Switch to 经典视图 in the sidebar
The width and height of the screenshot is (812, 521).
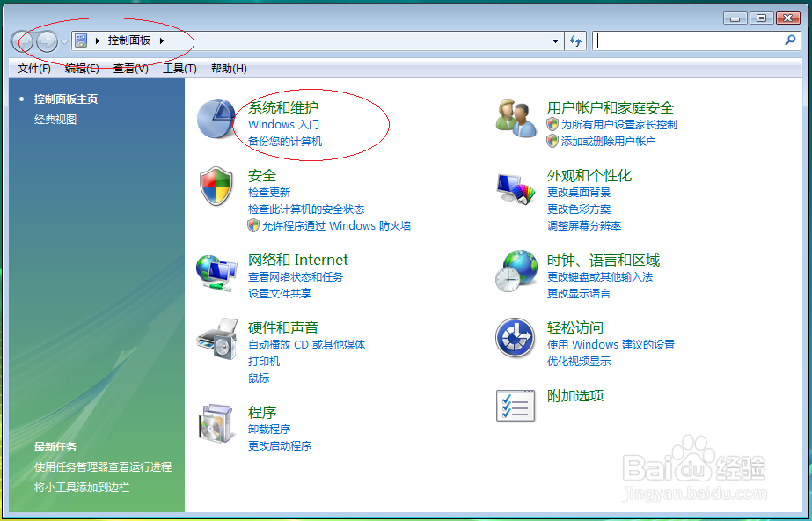[55, 120]
